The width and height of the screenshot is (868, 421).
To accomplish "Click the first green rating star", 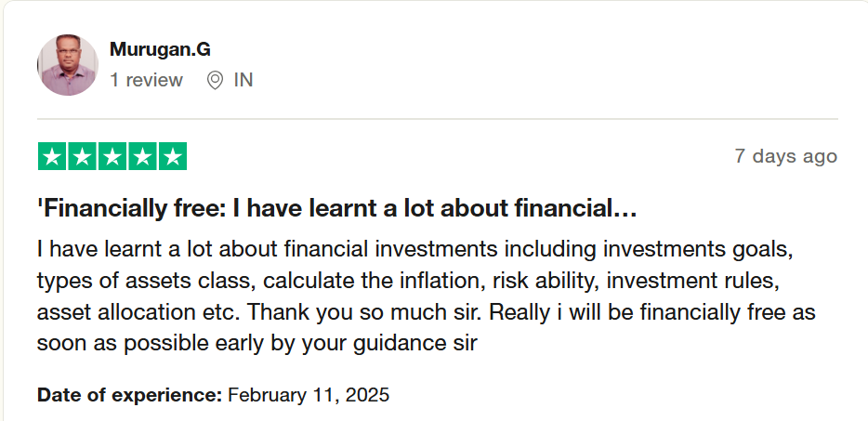I will coord(52,156).
